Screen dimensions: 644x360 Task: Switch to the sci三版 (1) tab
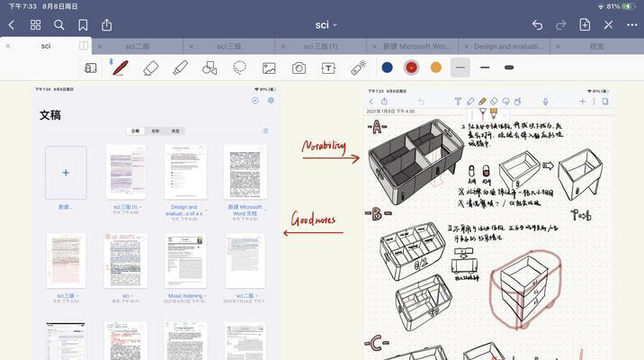point(321,47)
